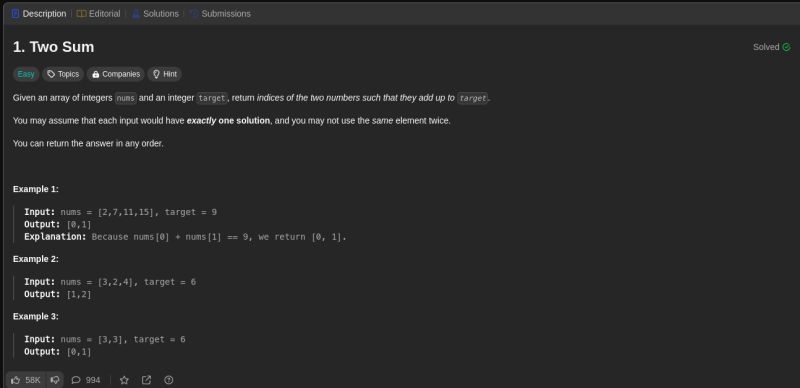800x388 pixels.
Task: Click the 'Solved' status label
Action: click(766, 47)
